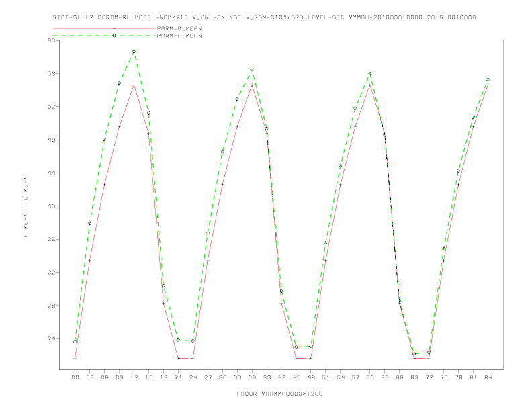Image resolution: width=532 pixels, height=411 pixels.
Task: Click the STAT=SL1L2 chart title line
Action: 264,17
